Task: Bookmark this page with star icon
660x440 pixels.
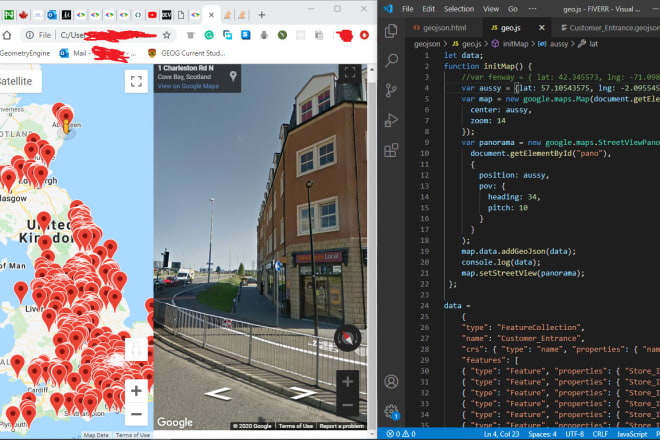Action: pyautogui.click(x=167, y=35)
